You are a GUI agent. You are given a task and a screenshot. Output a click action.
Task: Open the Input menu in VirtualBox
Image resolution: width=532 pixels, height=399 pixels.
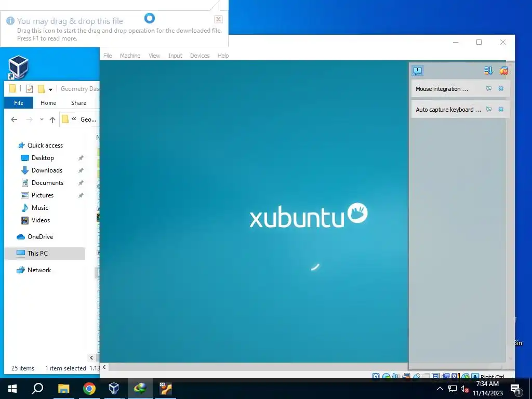[x=175, y=56]
